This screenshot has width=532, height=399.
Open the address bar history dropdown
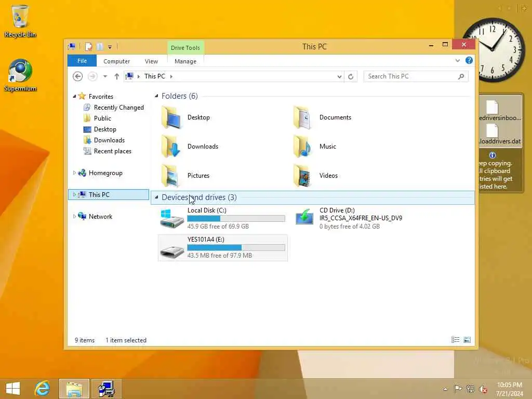(x=339, y=77)
